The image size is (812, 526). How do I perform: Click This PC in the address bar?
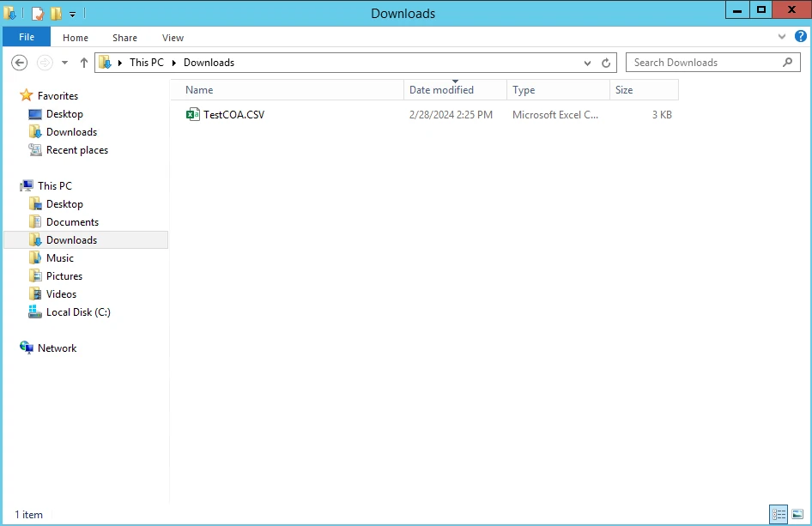(147, 62)
